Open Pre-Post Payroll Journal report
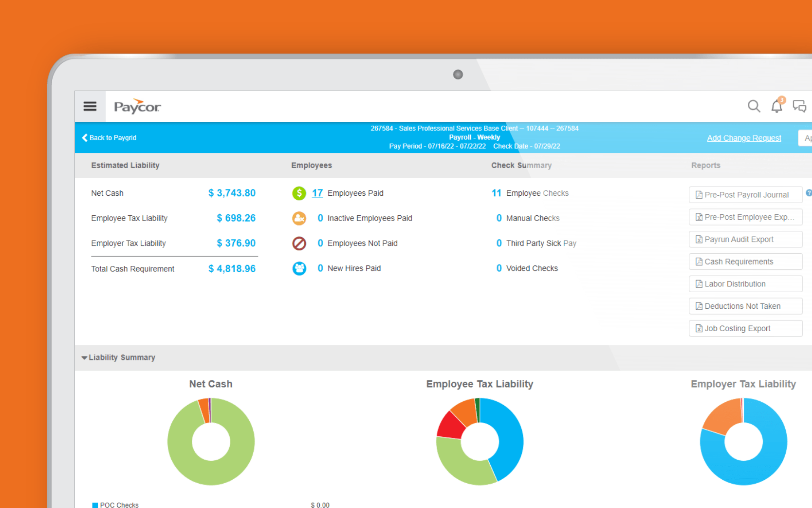This screenshot has height=508, width=812. coord(745,195)
